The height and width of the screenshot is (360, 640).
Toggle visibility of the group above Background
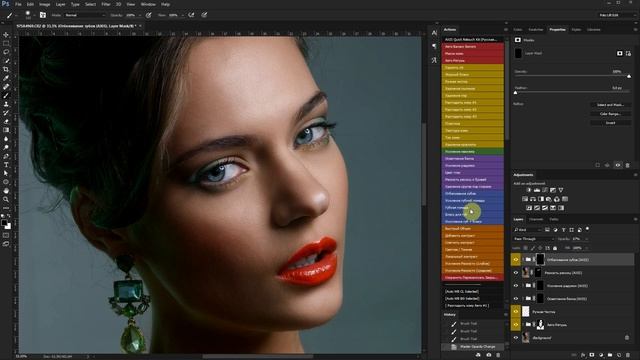[516, 325]
